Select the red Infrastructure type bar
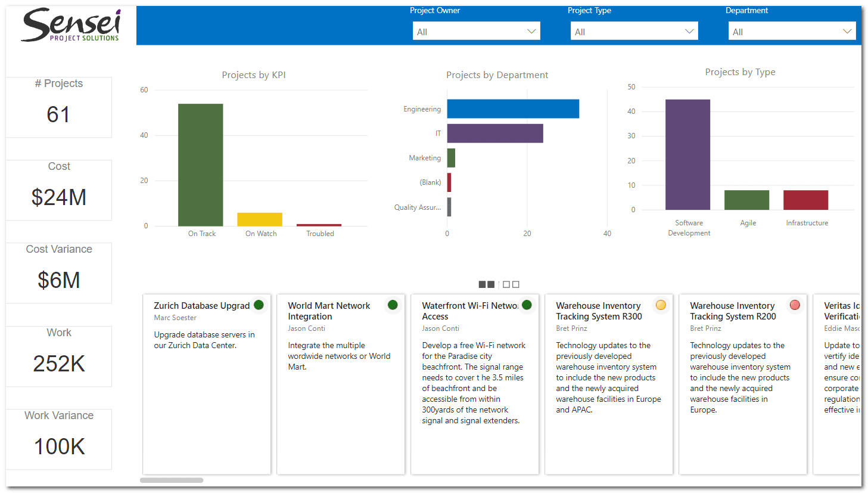Image resolution: width=868 pixels, height=493 pixels. click(x=805, y=200)
